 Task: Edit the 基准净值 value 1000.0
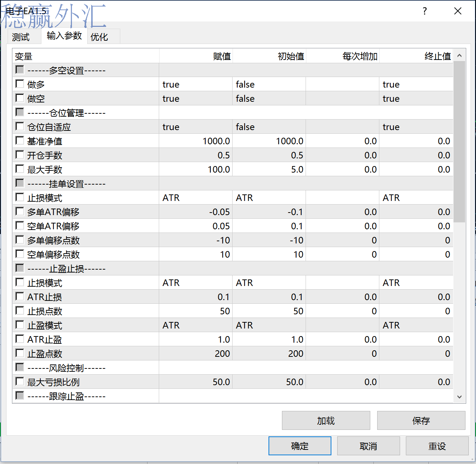pyautogui.click(x=195, y=141)
